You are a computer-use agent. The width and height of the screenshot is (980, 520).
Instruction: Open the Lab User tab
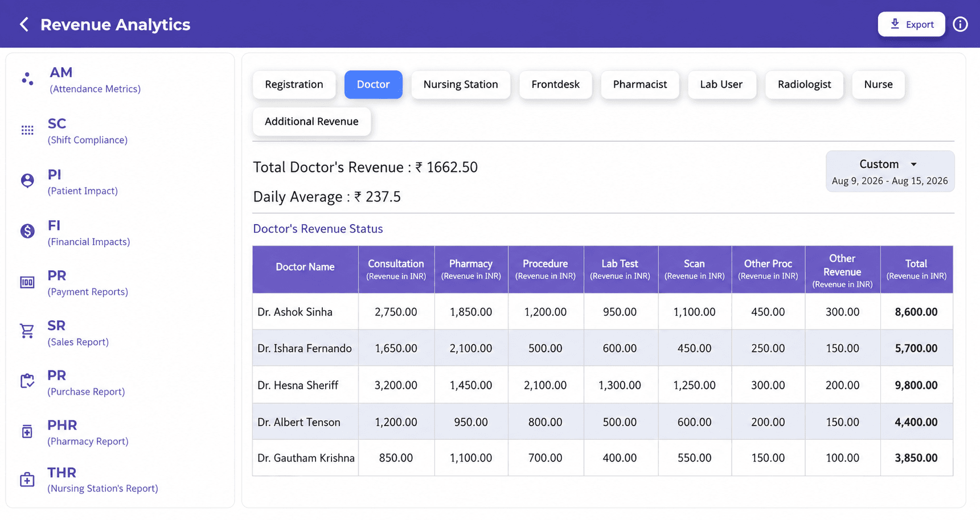pyautogui.click(x=721, y=85)
